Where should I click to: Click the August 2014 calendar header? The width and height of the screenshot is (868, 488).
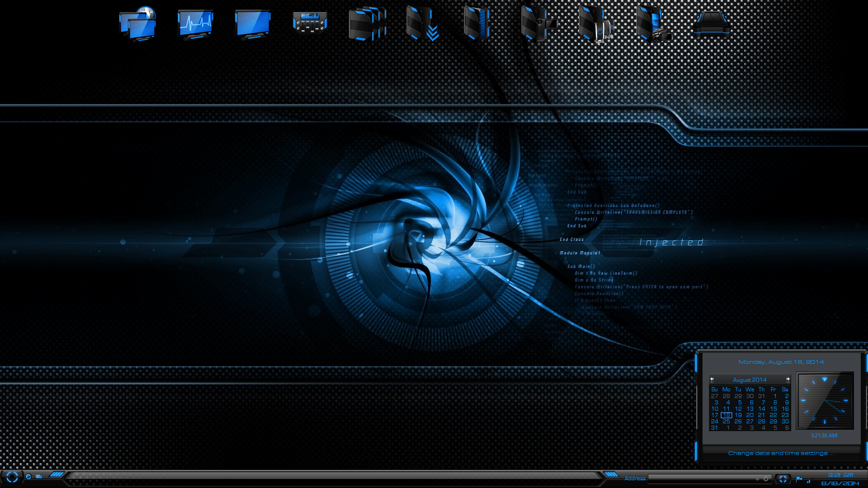pyautogui.click(x=750, y=380)
